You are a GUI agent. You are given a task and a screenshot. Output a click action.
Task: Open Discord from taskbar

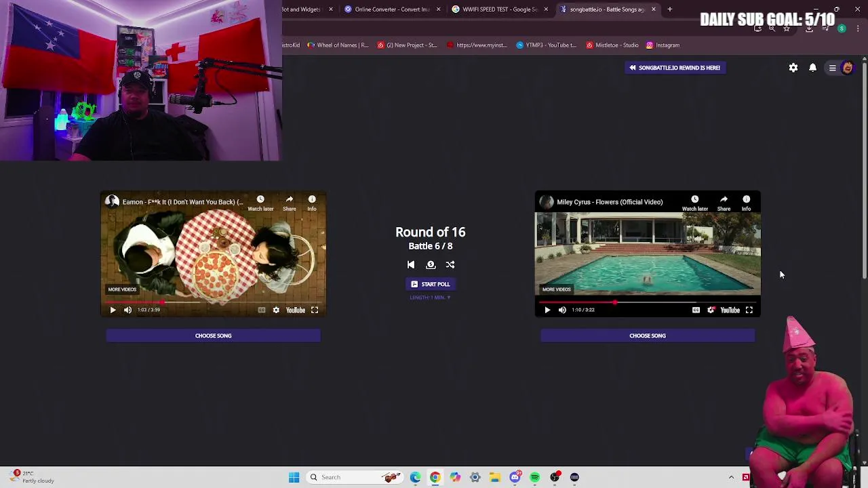(x=515, y=477)
